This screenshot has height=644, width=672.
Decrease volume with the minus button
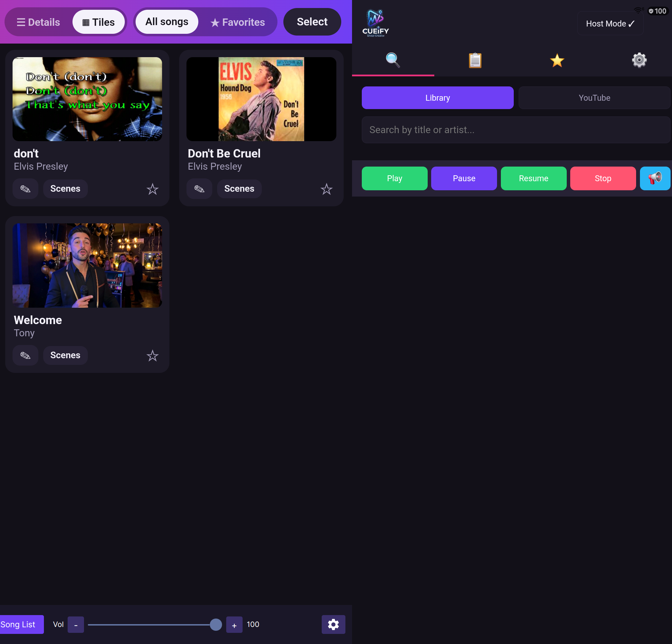coord(76,625)
